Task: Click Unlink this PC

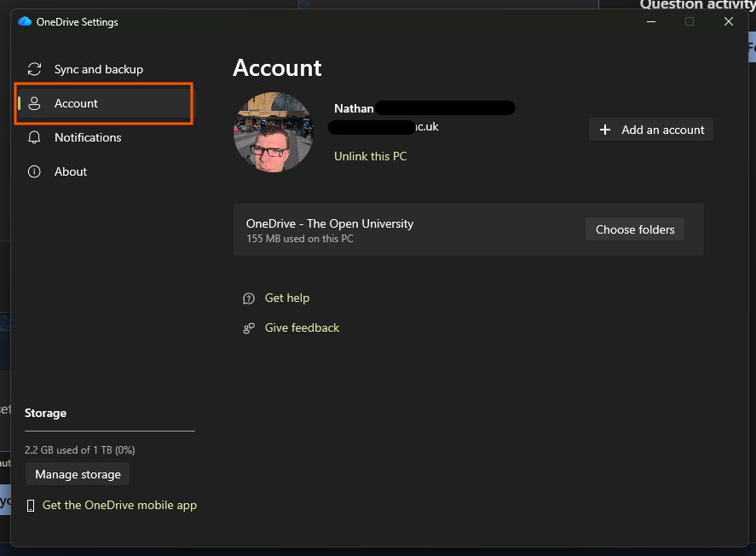Action: 370,156
